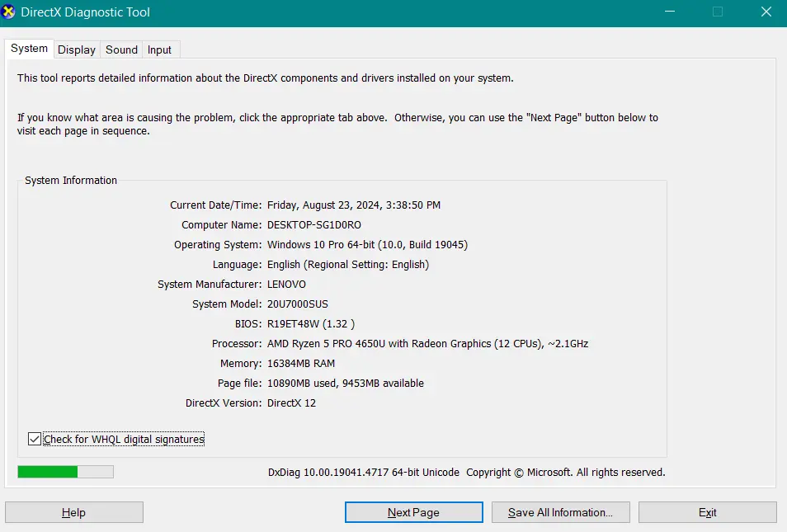Click the AMD Ryzen processor value text

427,343
